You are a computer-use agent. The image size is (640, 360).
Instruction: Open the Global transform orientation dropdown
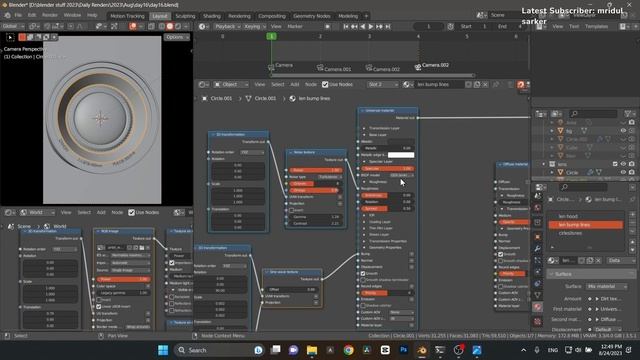pyautogui.click(x=13, y=27)
